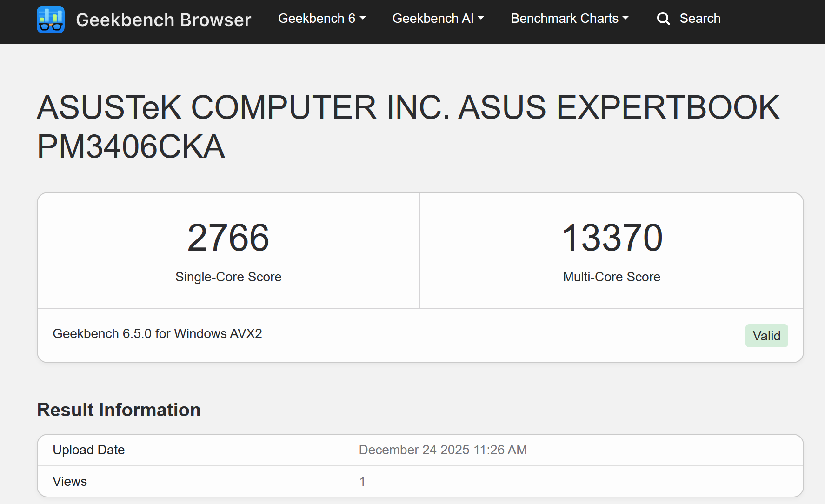The height and width of the screenshot is (504, 825).
Task: Click the Result Information heading
Action: pyautogui.click(x=119, y=410)
